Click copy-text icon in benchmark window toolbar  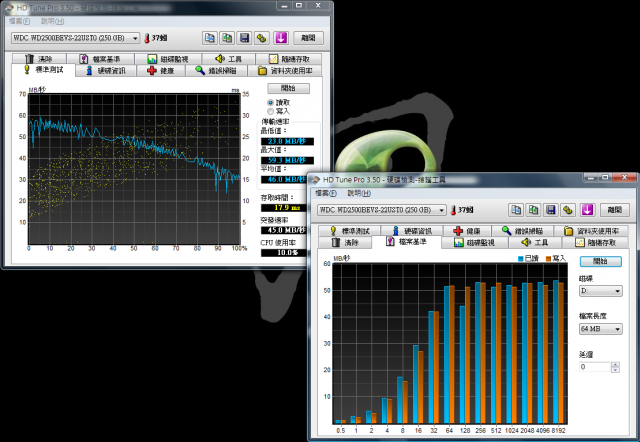210,38
